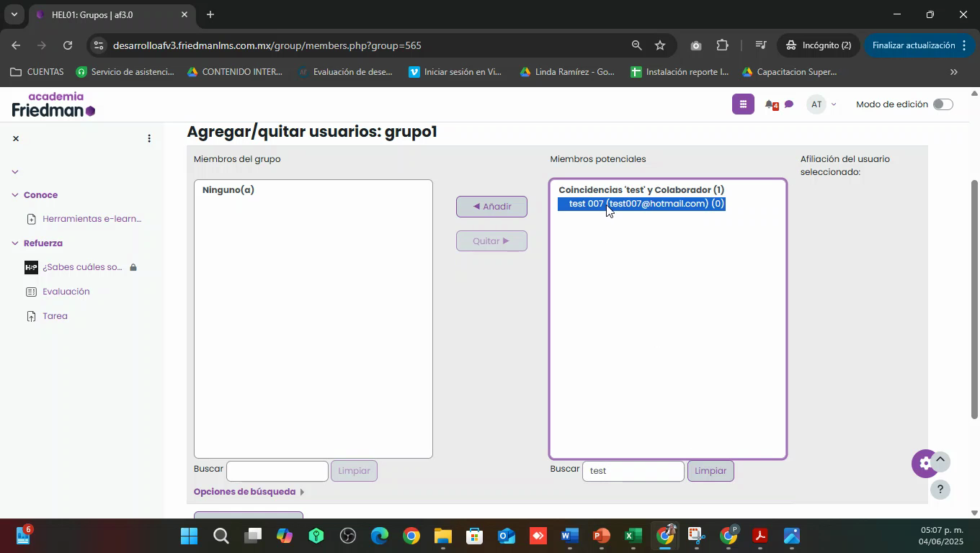Click the Quitar button

pos(491,240)
